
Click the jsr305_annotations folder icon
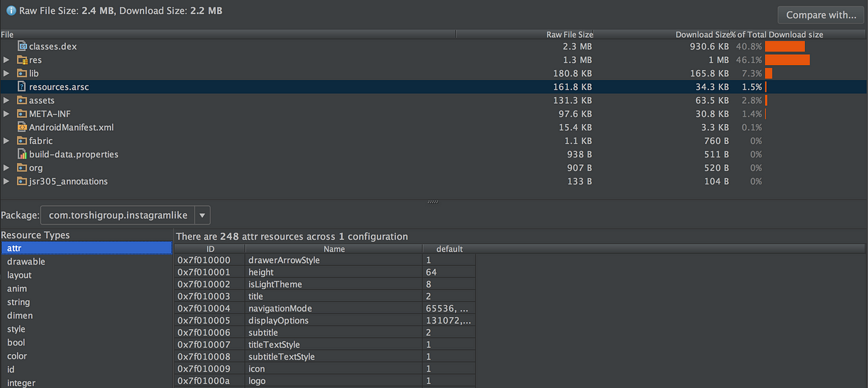tap(22, 181)
